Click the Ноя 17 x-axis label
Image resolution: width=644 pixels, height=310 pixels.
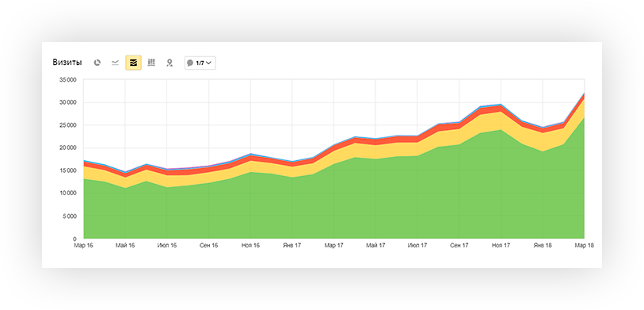tap(501, 246)
